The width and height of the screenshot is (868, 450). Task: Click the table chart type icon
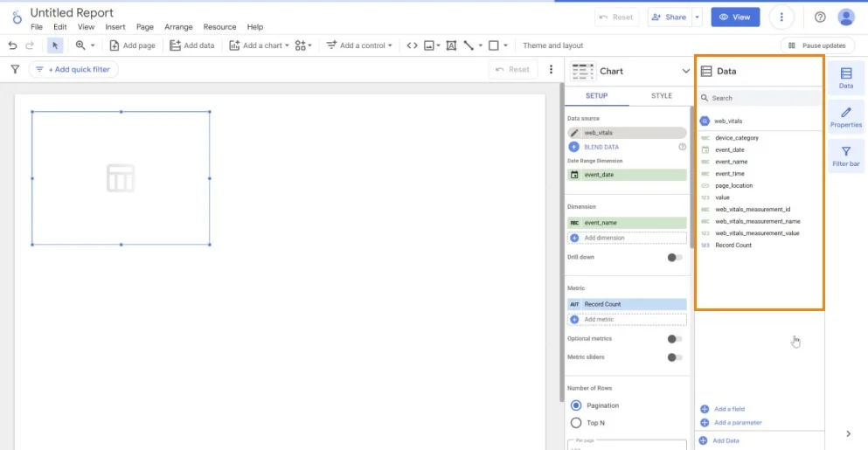click(582, 72)
